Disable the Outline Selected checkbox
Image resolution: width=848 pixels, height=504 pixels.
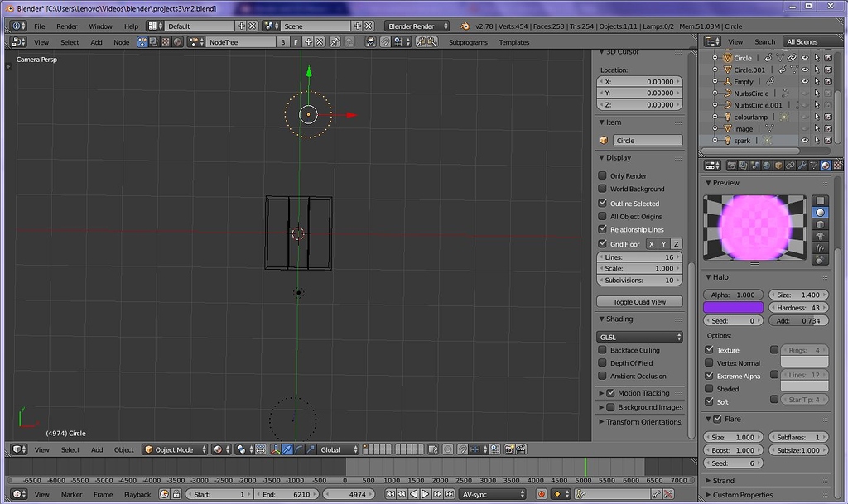click(x=603, y=203)
